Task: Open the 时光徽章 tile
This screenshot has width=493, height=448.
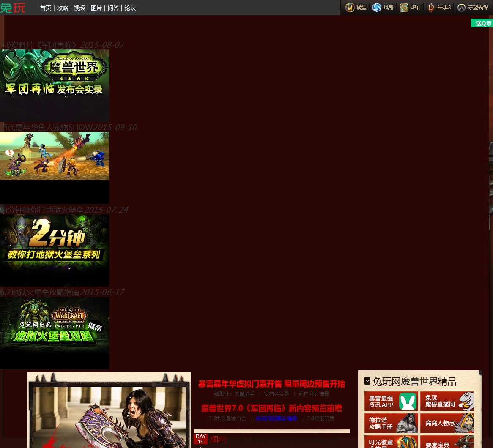Action: (391, 442)
